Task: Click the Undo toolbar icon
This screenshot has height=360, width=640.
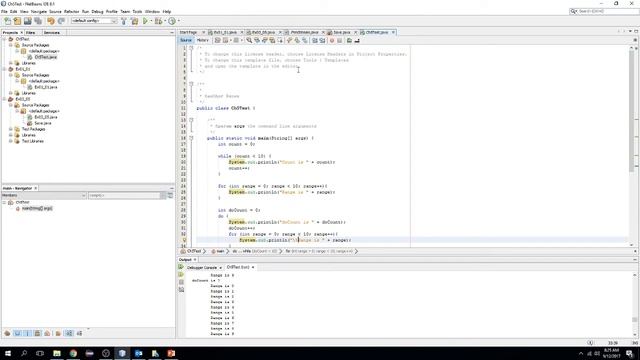Action: pos(51,21)
